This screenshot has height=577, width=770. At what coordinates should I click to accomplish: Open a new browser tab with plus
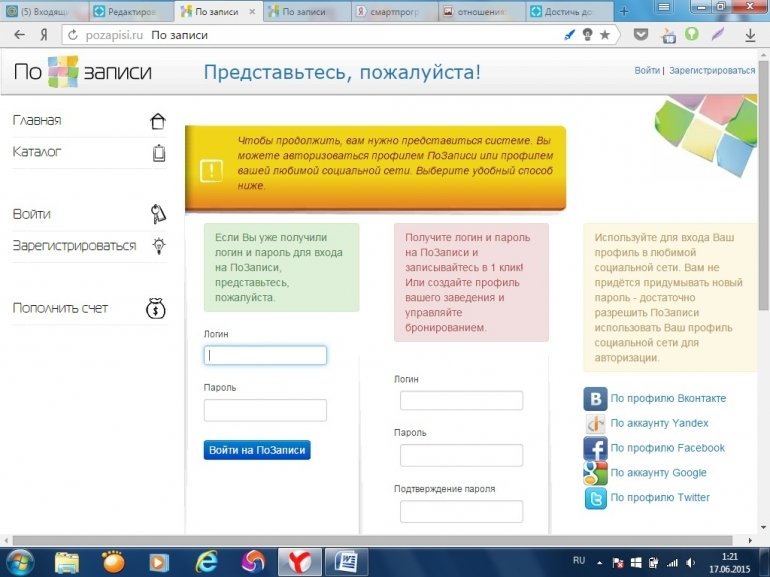point(624,12)
